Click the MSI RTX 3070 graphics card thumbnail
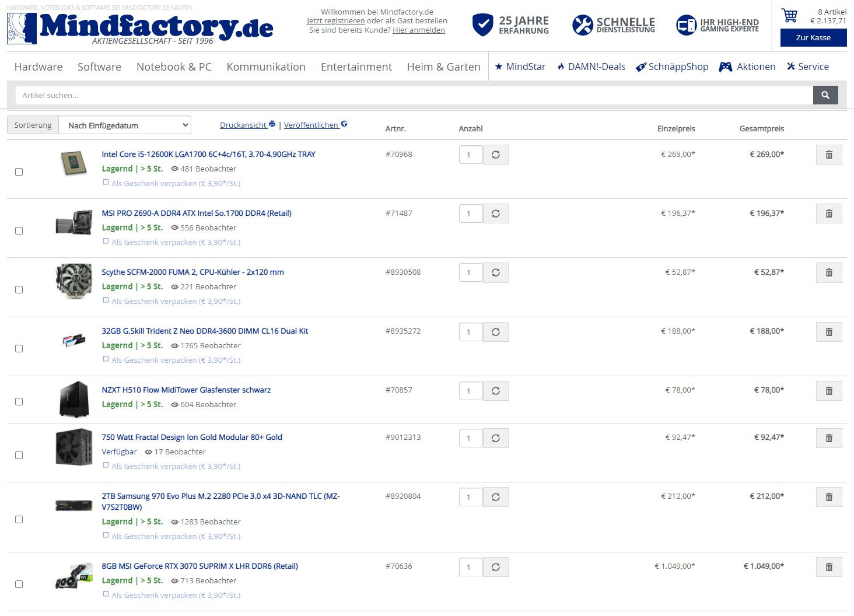 pyautogui.click(x=73, y=576)
